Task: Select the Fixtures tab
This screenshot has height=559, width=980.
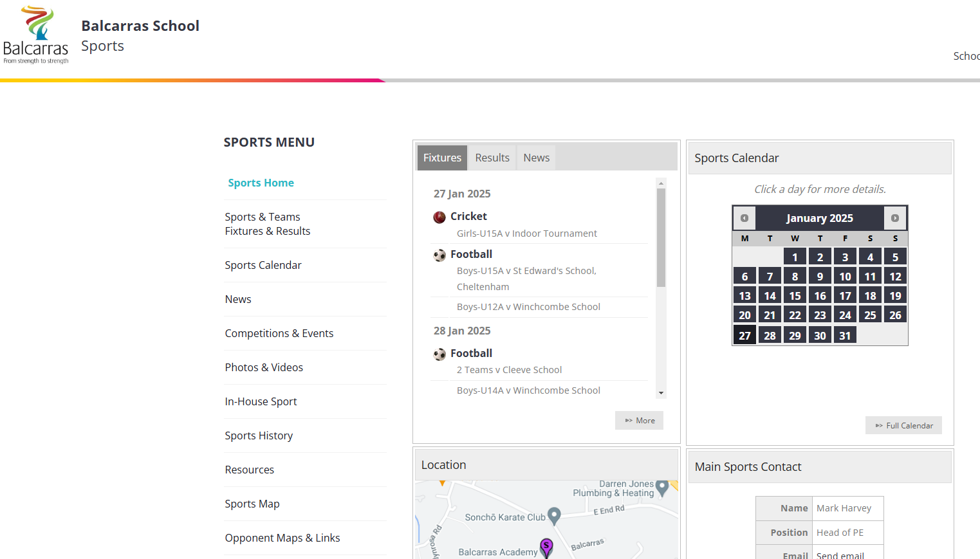Action: [x=442, y=158]
